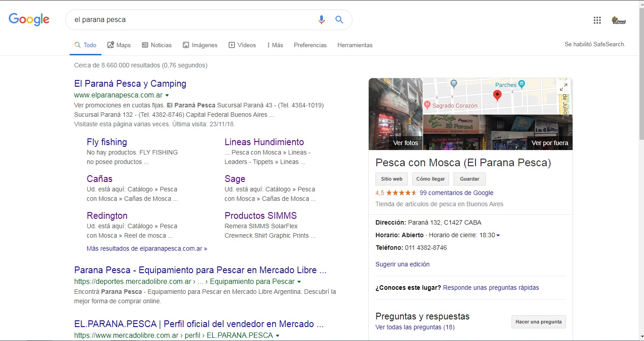Open 99 comentarios de Google

456,193
